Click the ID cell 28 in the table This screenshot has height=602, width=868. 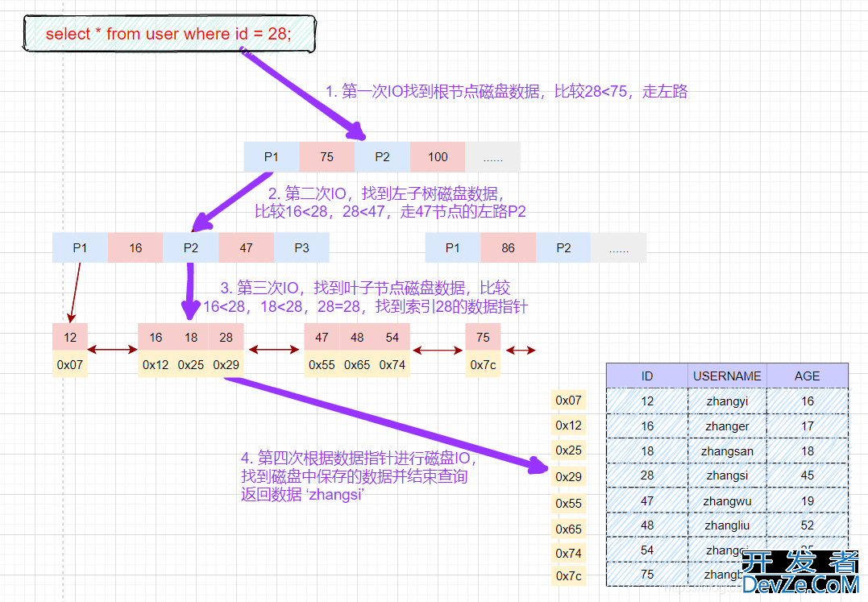pos(647,475)
